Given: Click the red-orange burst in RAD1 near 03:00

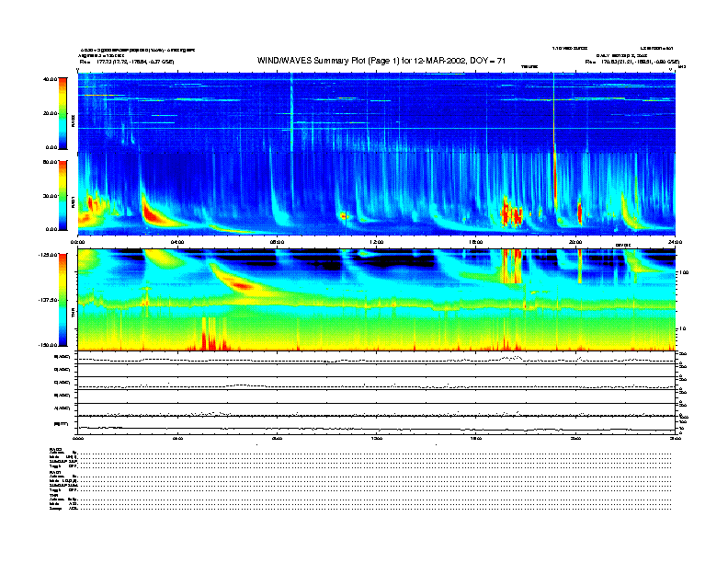Looking at the screenshot, I should (x=150, y=212).
